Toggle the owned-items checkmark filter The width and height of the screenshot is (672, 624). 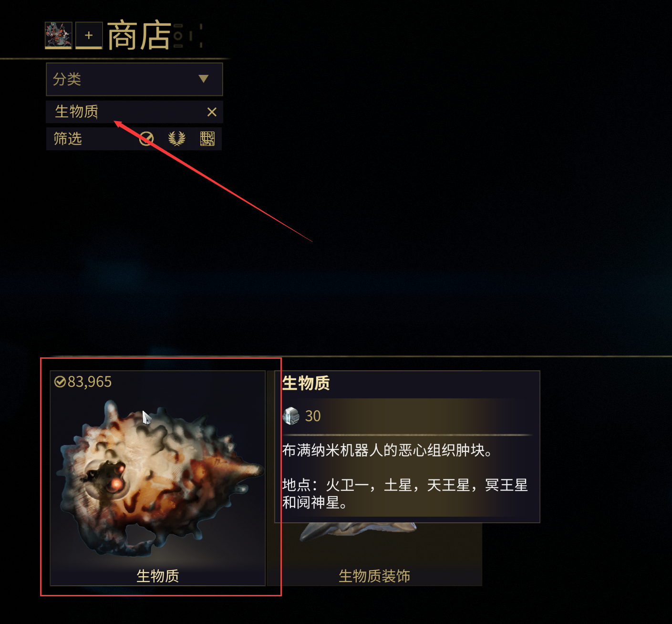pyautogui.click(x=146, y=139)
